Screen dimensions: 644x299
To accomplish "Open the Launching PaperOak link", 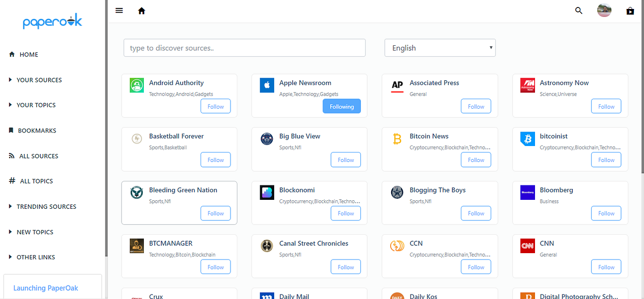I will click(x=46, y=288).
